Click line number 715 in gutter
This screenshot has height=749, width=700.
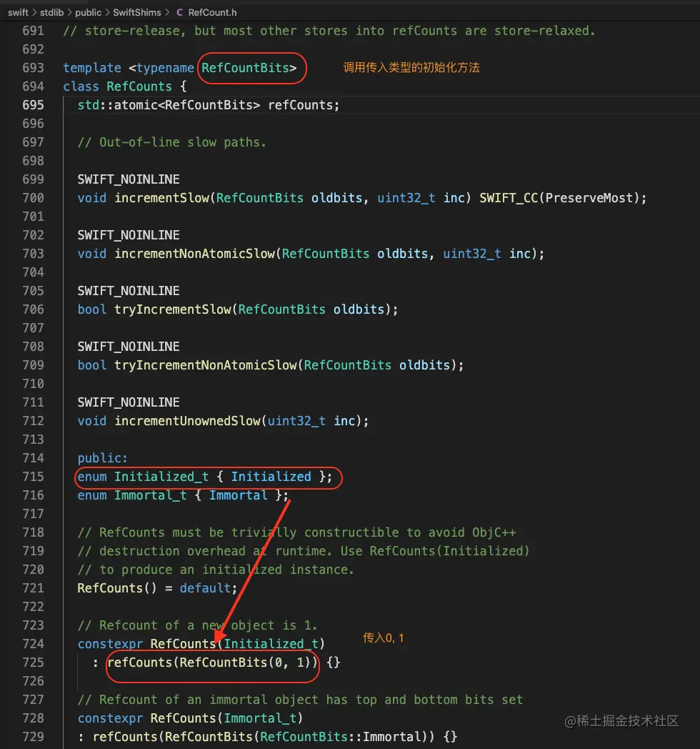(x=33, y=477)
